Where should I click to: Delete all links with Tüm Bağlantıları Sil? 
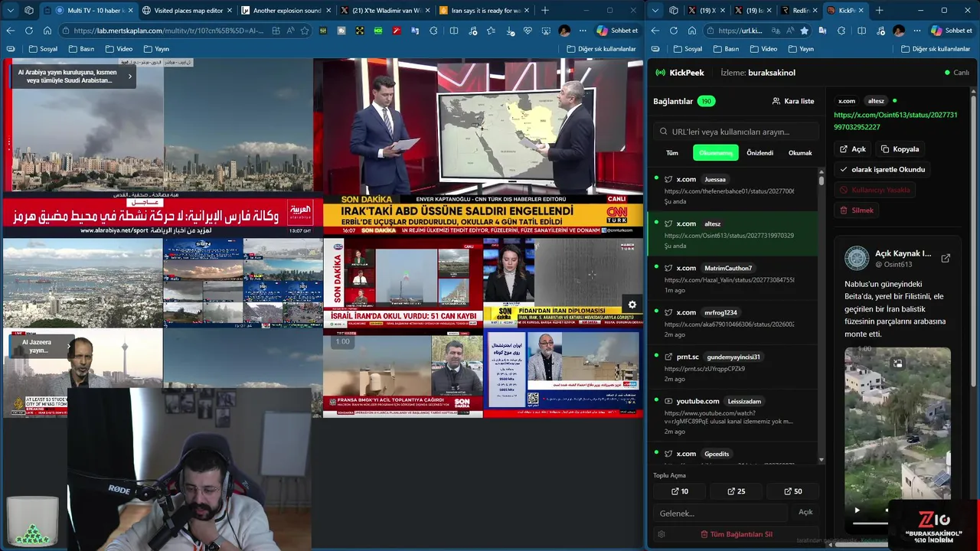(737, 534)
